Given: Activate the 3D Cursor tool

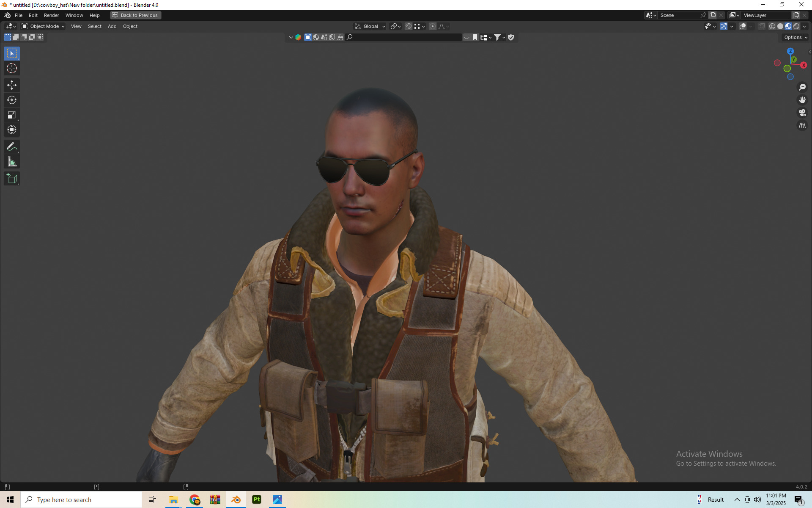Looking at the screenshot, I should [x=12, y=68].
